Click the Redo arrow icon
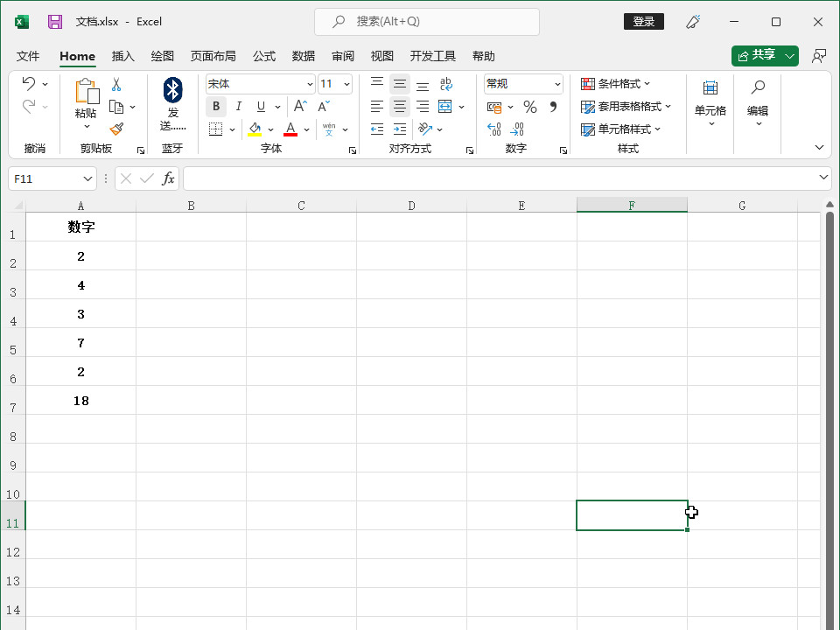The height and width of the screenshot is (630, 840). click(x=28, y=106)
